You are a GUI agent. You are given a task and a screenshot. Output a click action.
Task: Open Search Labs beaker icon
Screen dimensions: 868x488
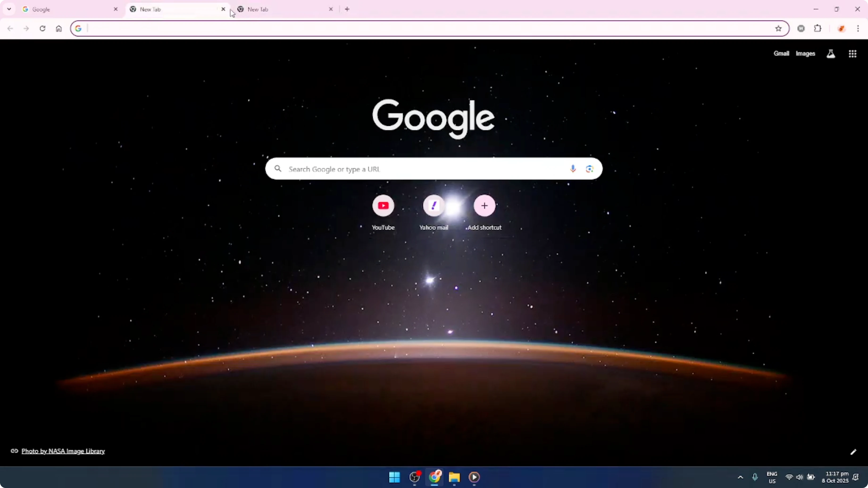point(831,54)
